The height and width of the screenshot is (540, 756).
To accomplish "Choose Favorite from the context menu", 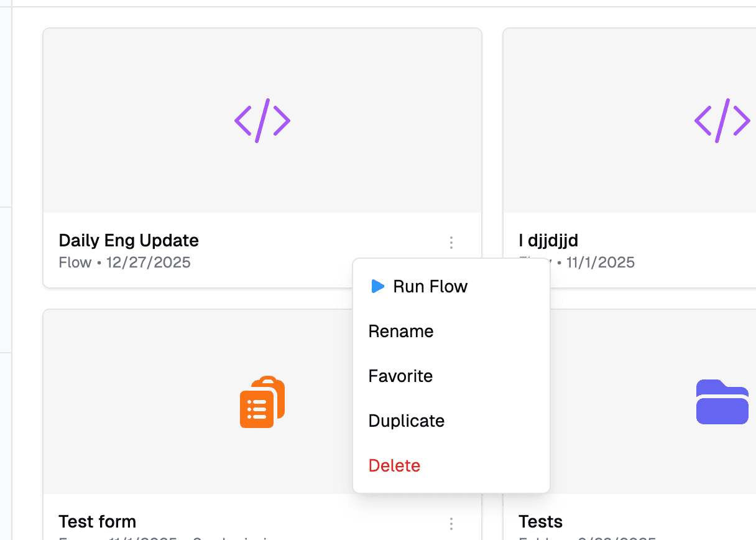I will [400, 376].
